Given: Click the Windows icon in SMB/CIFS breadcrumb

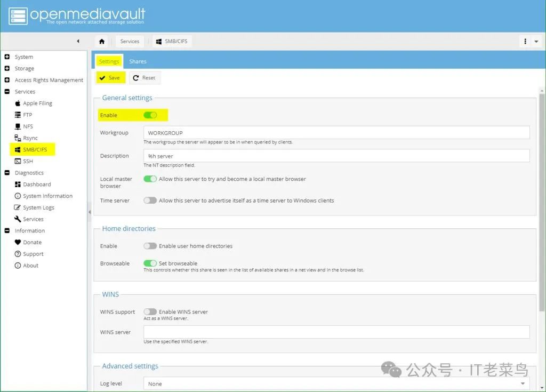Looking at the screenshot, I should [159, 42].
